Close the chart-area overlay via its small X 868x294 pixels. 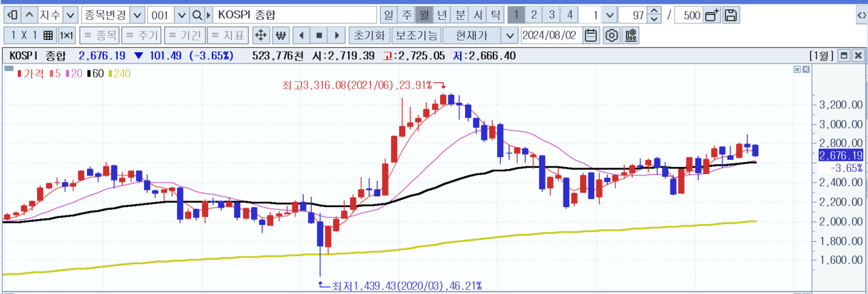pyautogui.click(x=806, y=70)
